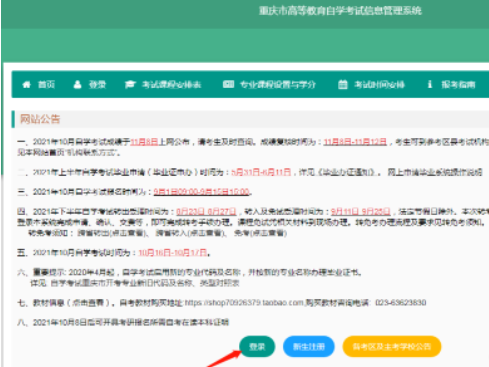
Task: Click the graduation cap icon for 考试课程安排表
Action: coord(130,84)
